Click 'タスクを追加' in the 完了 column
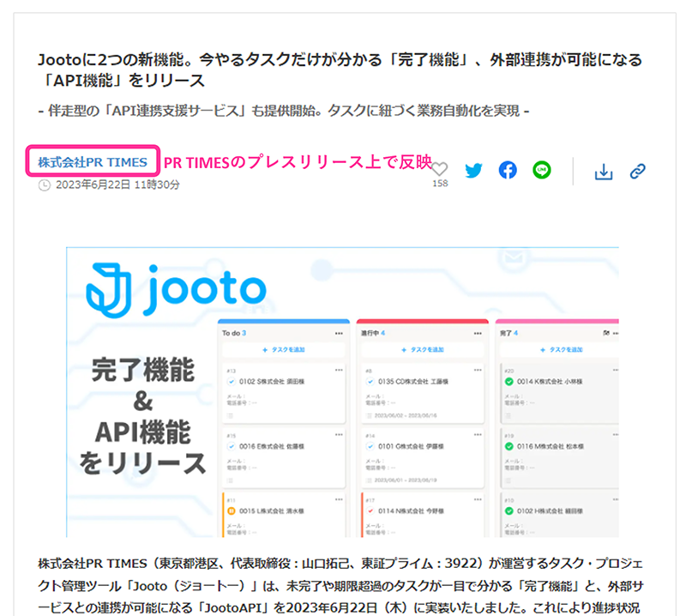The height and width of the screenshot is (616, 686). pyautogui.click(x=562, y=350)
